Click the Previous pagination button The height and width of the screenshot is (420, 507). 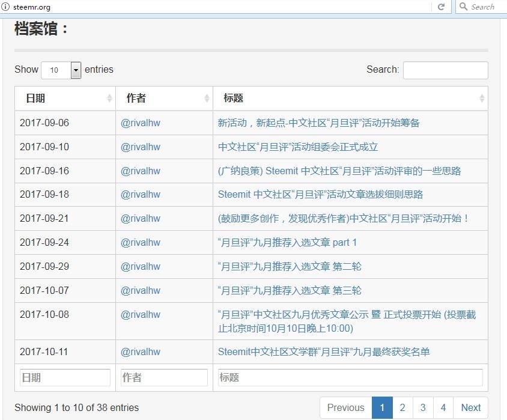click(x=345, y=407)
